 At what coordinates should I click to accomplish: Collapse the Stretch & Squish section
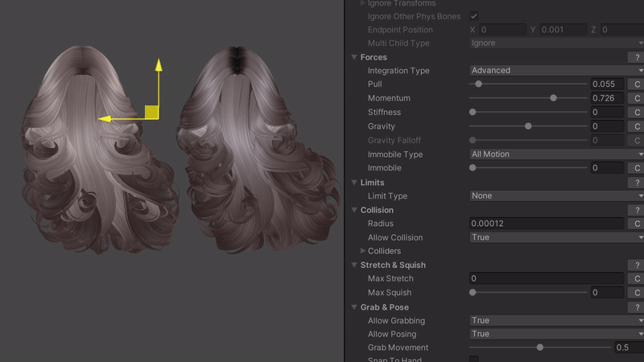354,265
